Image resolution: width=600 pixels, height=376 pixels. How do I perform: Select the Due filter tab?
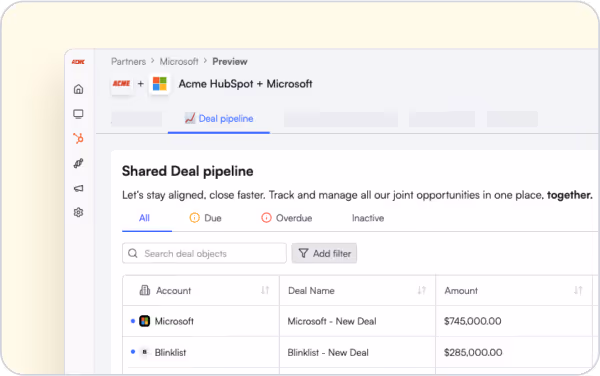point(205,218)
